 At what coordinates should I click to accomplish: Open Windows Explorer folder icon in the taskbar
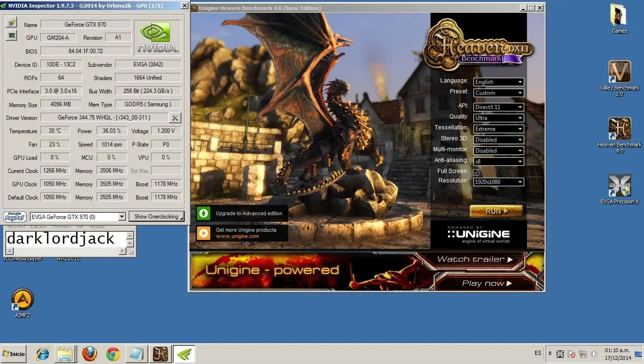pyautogui.click(x=65, y=354)
